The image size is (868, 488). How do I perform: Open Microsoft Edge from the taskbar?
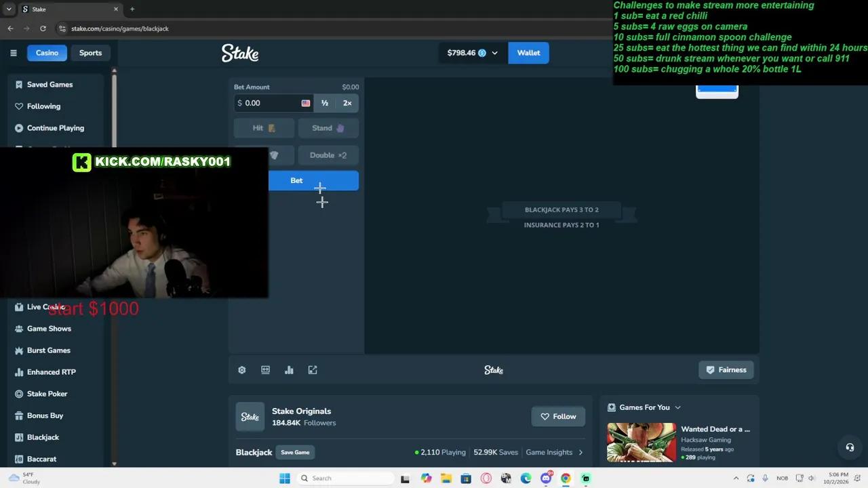point(526,479)
